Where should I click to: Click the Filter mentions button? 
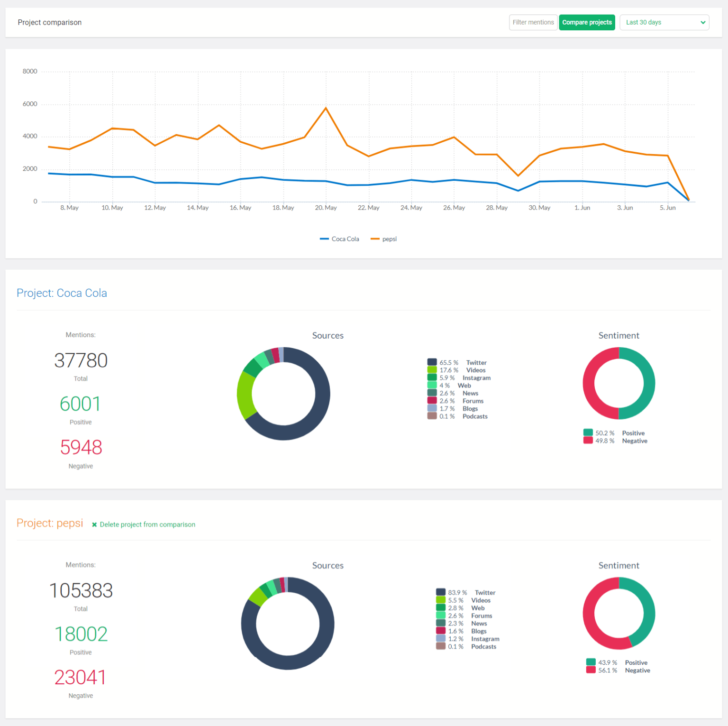(533, 22)
